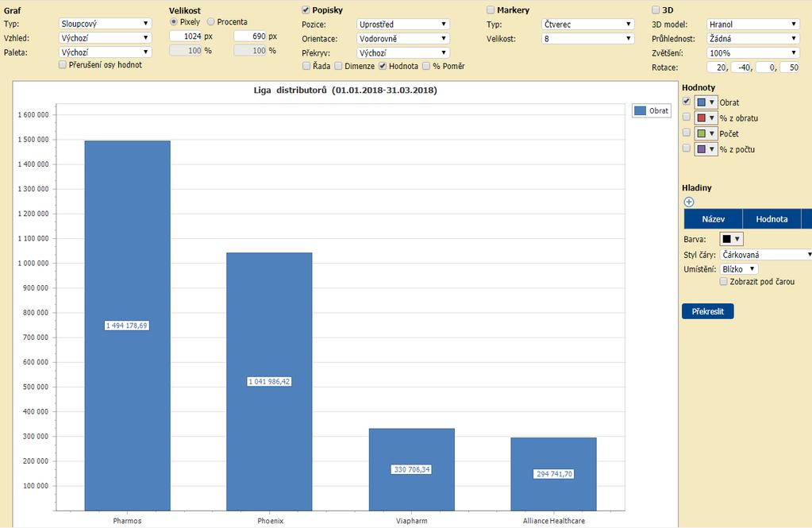This screenshot has width=812, height=528.
Task: Pick the % z počtu color swatch
Action: coord(706,149)
